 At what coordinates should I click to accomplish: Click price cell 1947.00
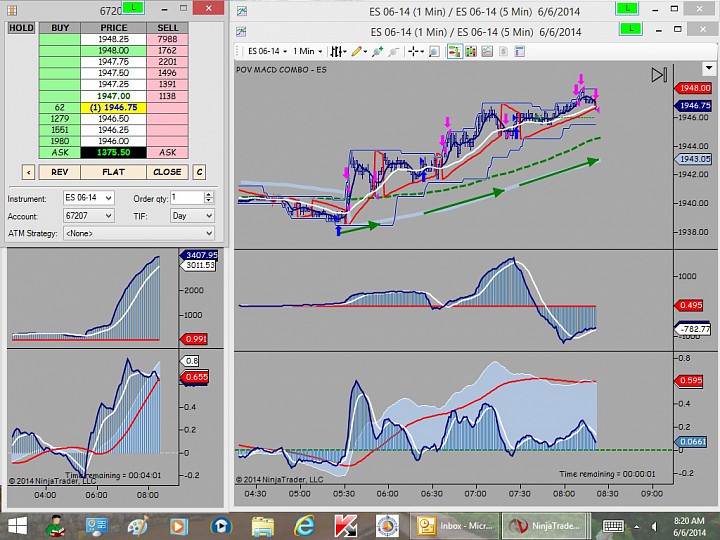point(113,96)
